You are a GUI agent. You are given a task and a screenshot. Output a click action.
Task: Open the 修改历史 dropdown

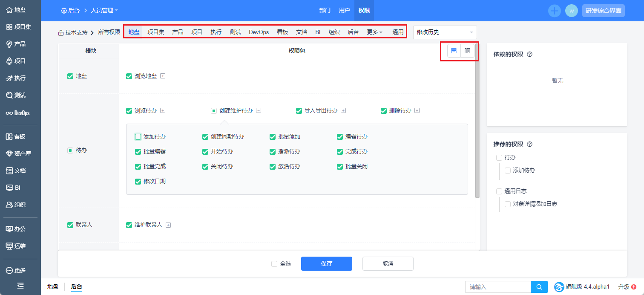[445, 32]
